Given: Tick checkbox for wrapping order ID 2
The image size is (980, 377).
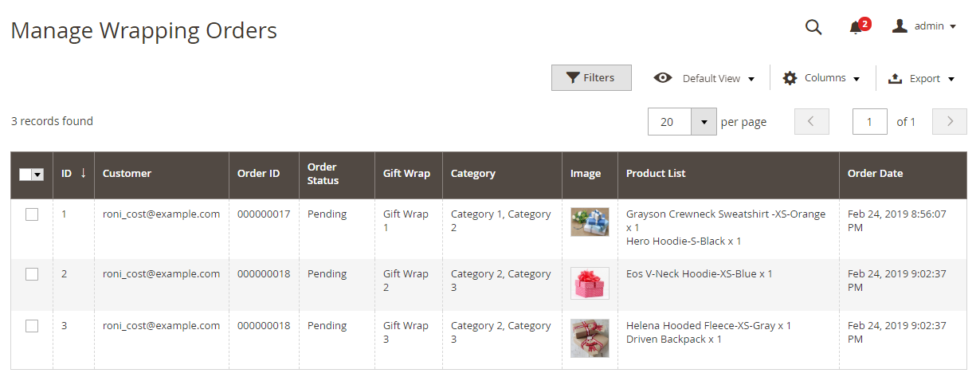Looking at the screenshot, I should click(x=32, y=274).
